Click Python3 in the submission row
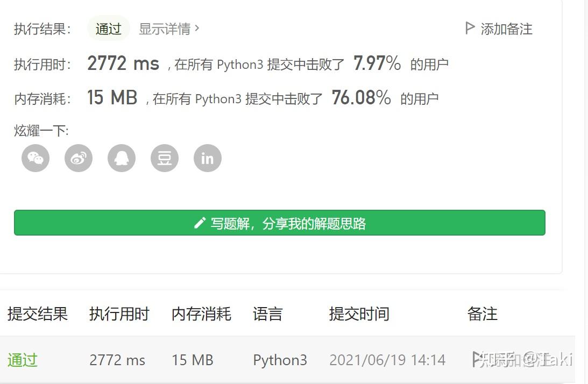 point(280,360)
